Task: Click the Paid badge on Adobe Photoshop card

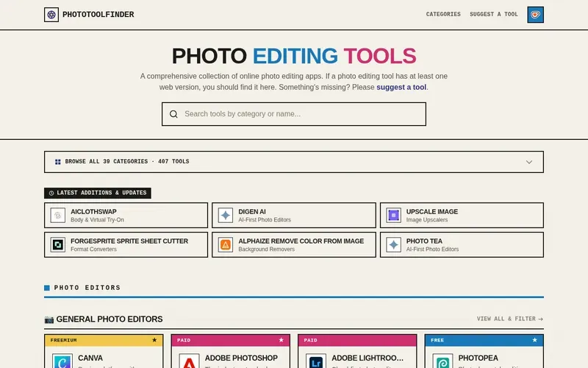Action: [x=184, y=340]
